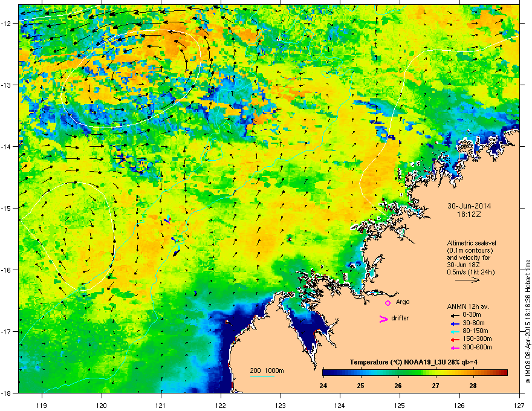Click the longitude axis label 127
Viewport: 532px width, 411px height.
coord(519,405)
